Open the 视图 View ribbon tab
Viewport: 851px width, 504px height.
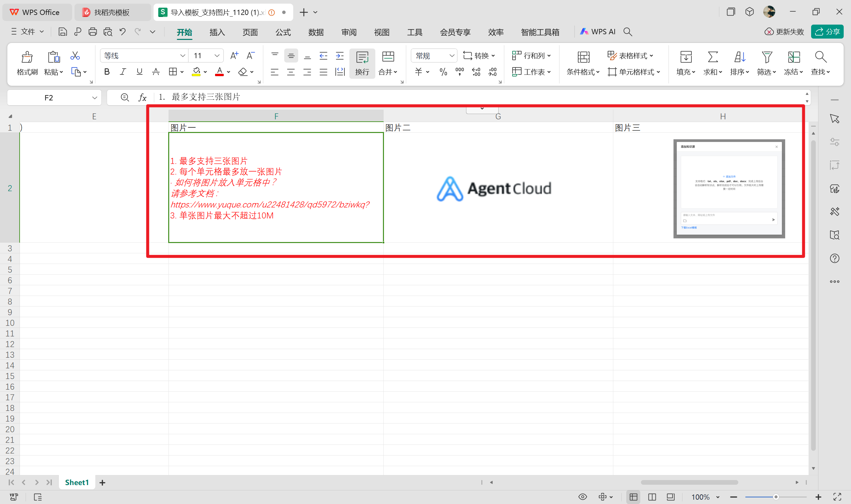pyautogui.click(x=382, y=32)
